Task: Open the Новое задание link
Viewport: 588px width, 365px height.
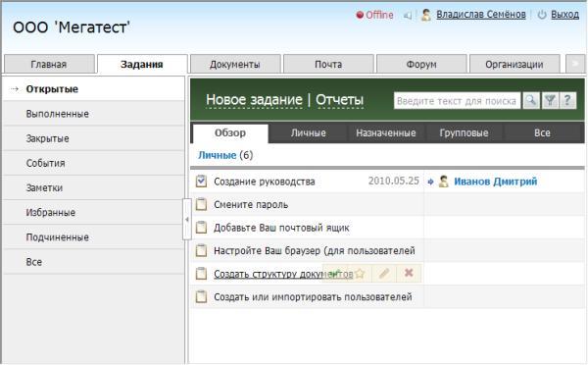Action: (x=254, y=100)
